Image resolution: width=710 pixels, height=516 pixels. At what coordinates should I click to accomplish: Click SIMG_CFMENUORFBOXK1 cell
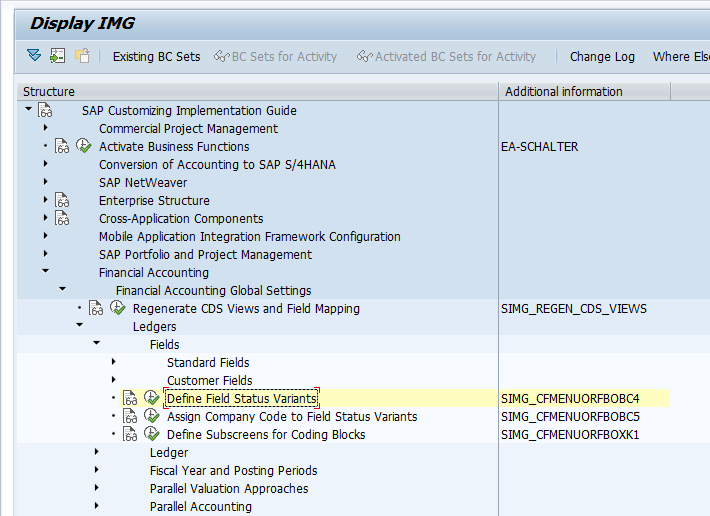tap(570, 435)
